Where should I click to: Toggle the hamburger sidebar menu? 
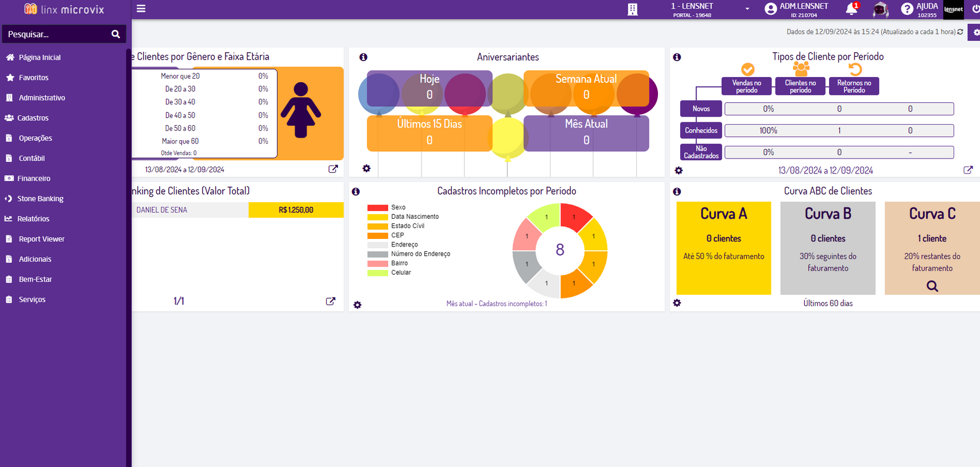point(141,9)
